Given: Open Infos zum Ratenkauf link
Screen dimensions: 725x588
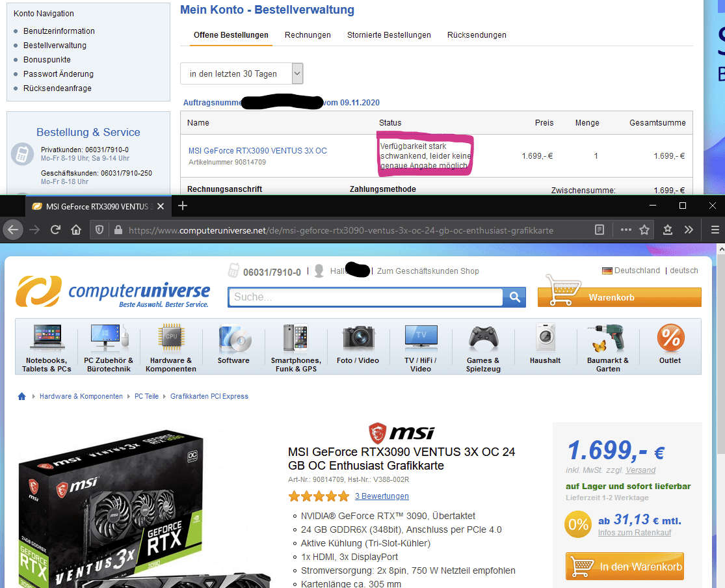Looking at the screenshot, I should [635, 533].
